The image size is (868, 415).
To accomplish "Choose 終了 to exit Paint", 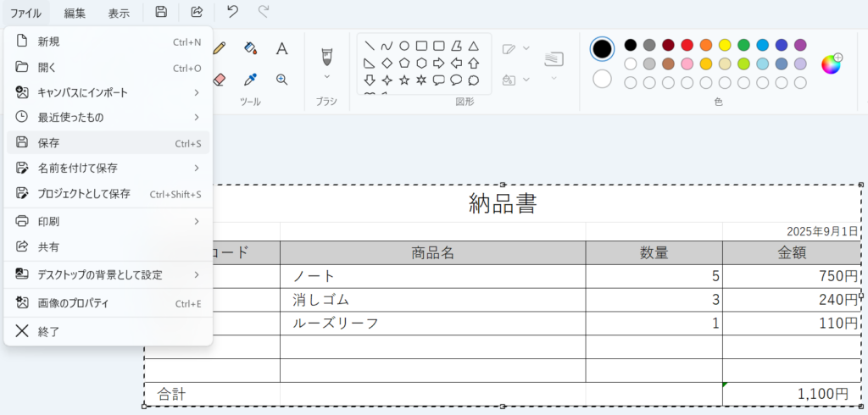I will pos(108,331).
